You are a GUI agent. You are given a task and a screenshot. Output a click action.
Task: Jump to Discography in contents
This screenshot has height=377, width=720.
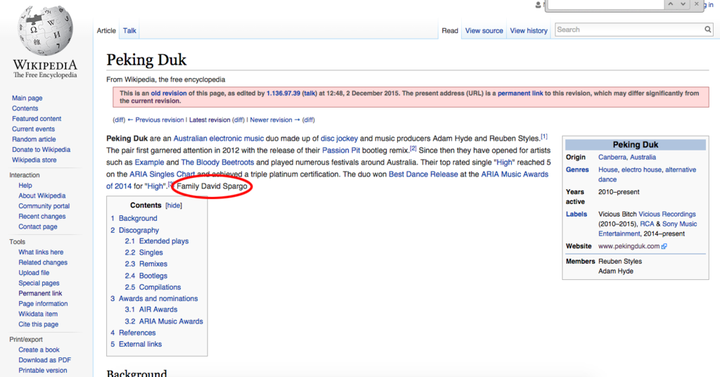click(x=139, y=230)
